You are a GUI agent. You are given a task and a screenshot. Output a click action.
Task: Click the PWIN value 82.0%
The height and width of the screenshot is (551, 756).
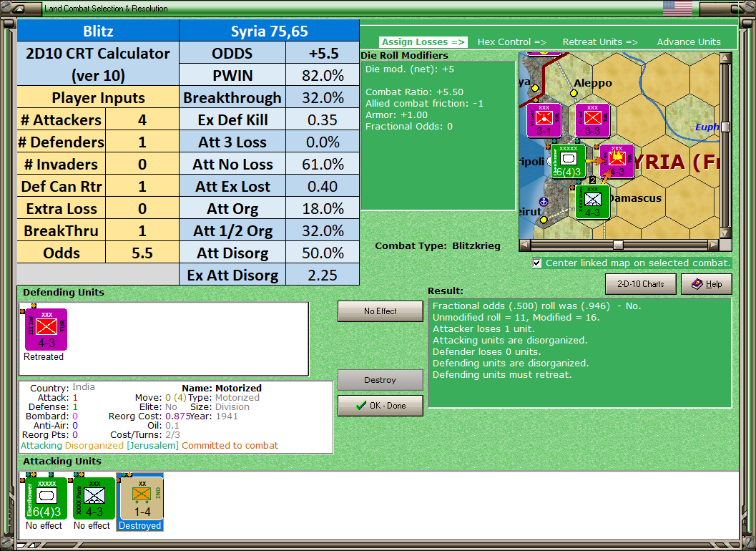point(323,76)
